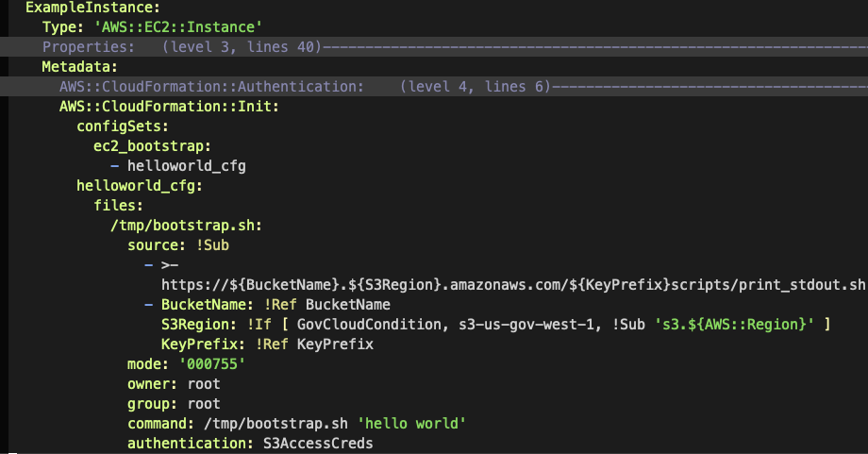Click the https amazonaws.com URL line
Image resolution: width=868 pixels, height=454 pixels.
coord(513,285)
